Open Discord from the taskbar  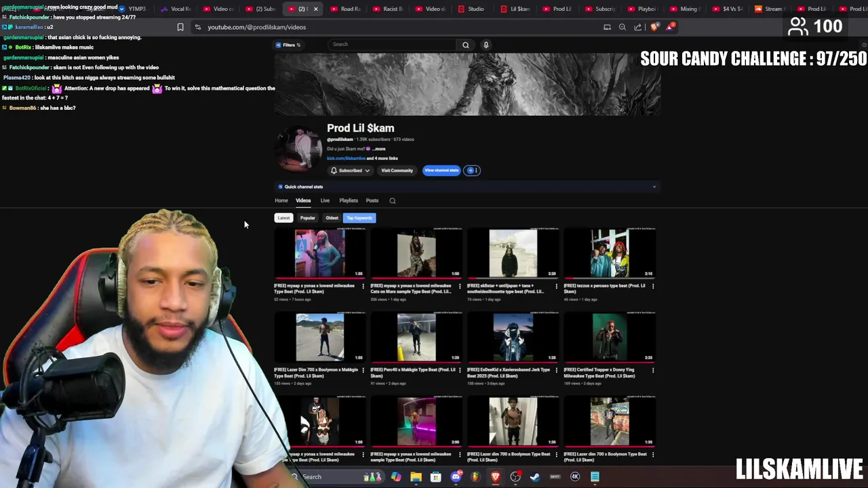(456, 477)
